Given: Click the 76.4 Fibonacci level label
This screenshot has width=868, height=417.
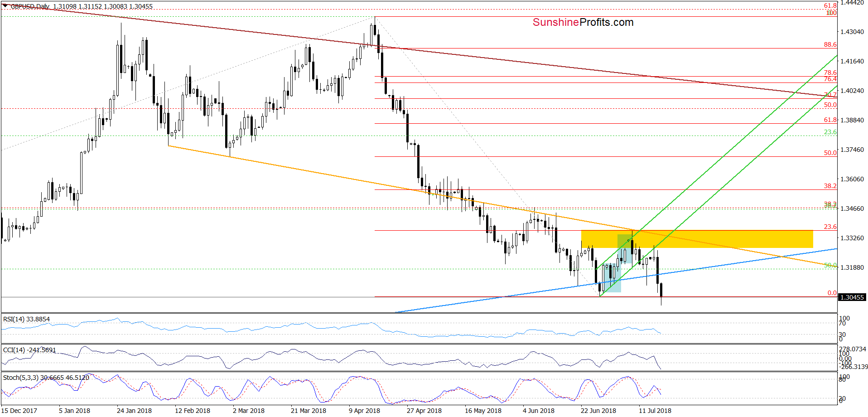Looking at the screenshot, I should point(830,79).
